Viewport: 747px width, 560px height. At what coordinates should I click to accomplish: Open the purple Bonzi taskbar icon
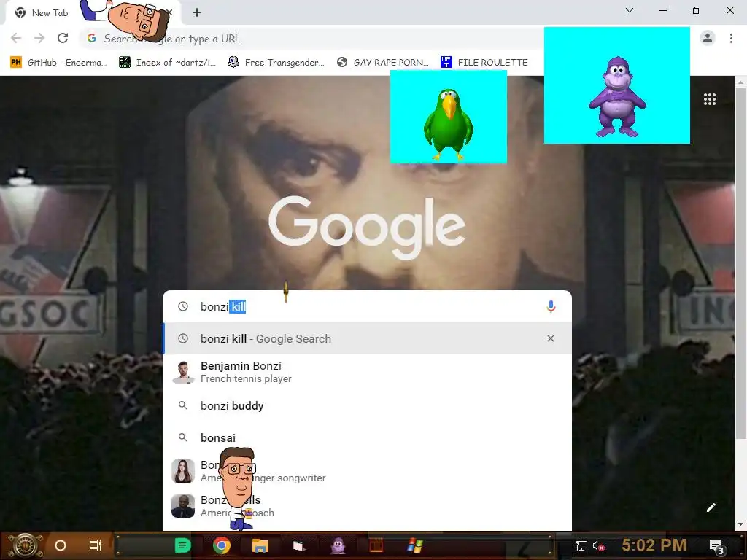coord(338,545)
